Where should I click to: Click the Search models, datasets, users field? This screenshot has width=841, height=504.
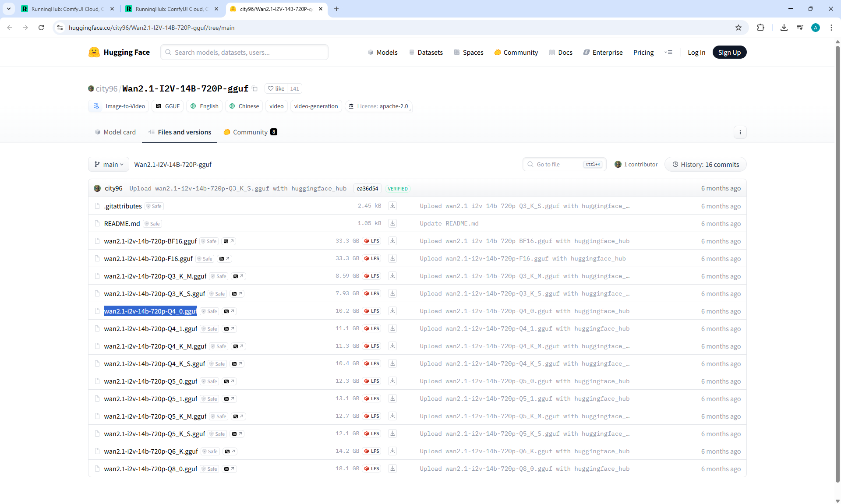pyautogui.click(x=244, y=53)
